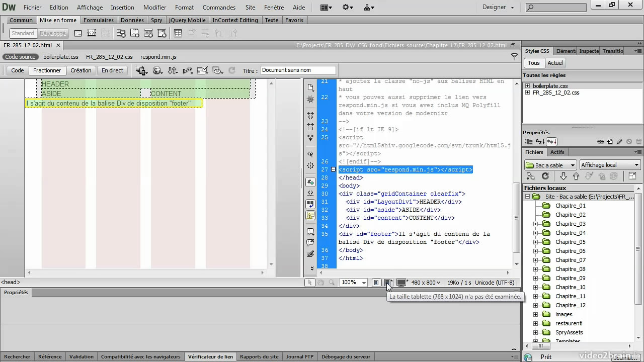Viewport: 644px width, 362px height.
Task: Collapse the script tag on line 27
Action: point(333,170)
